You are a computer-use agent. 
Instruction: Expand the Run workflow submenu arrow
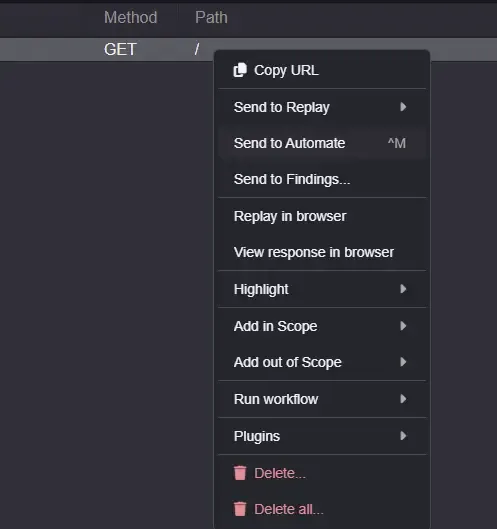(403, 399)
